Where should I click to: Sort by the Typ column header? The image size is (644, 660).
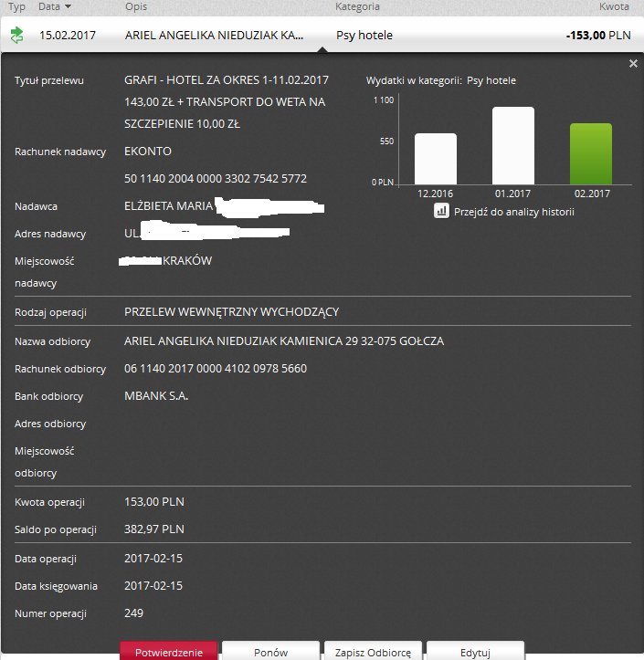tap(16, 6)
